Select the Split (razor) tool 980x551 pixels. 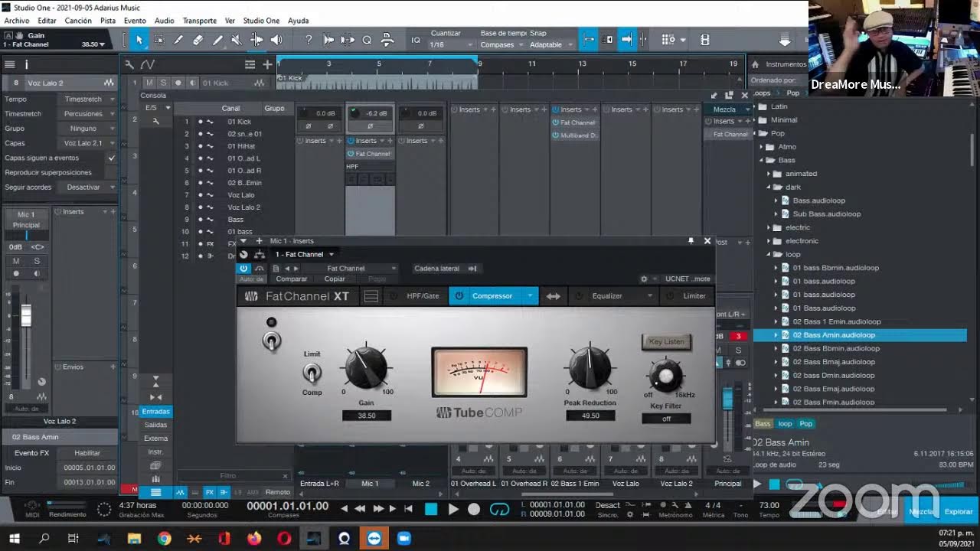click(x=178, y=40)
